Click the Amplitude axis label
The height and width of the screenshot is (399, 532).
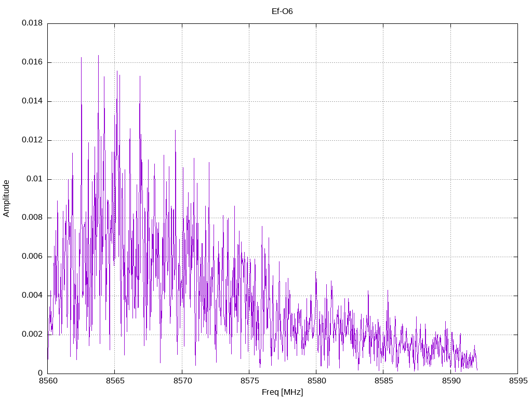point(6,198)
